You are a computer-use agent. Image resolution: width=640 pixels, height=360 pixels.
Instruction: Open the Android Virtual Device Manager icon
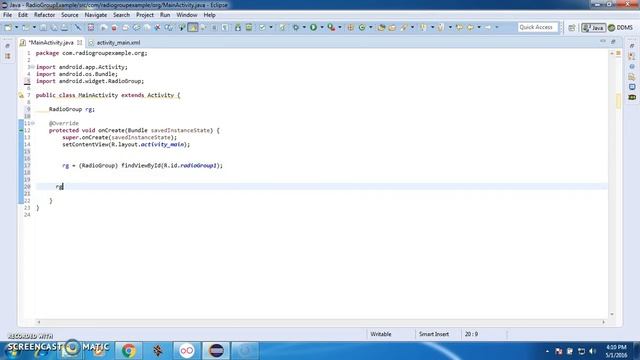[x=249, y=27]
